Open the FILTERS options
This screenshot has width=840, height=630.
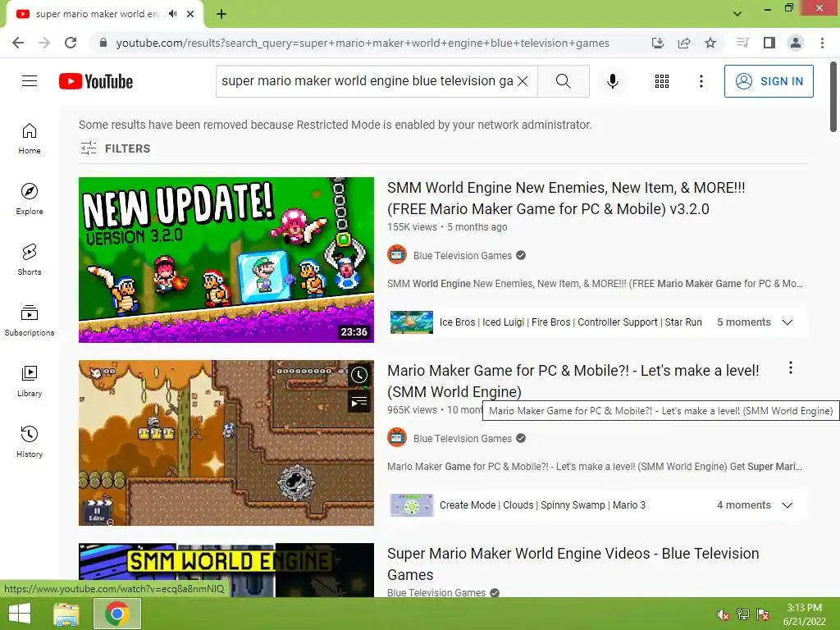tap(115, 148)
